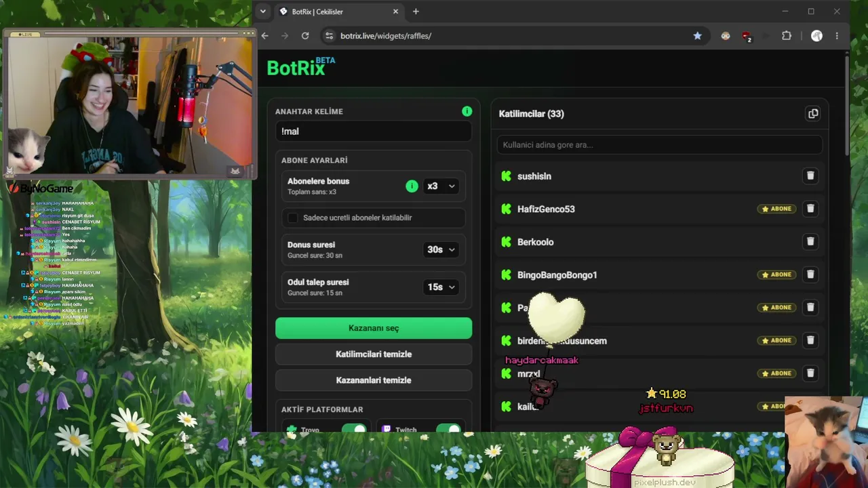View site information for botrix.live
The height and width of the screenshot is (488, 868).
pos(329,36)
